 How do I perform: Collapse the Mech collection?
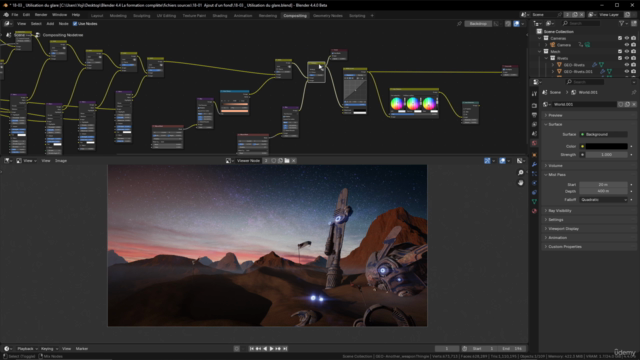pos(540,52)
